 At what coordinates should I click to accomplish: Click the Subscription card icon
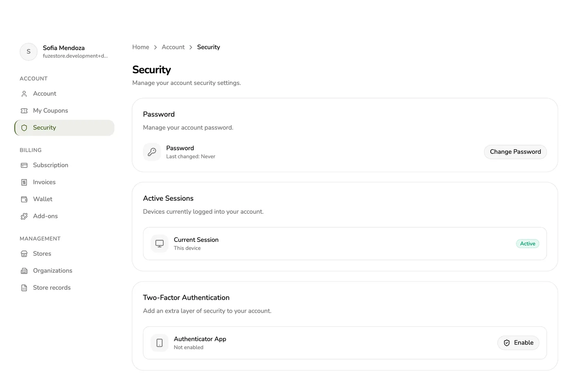[x=24, y=165]
